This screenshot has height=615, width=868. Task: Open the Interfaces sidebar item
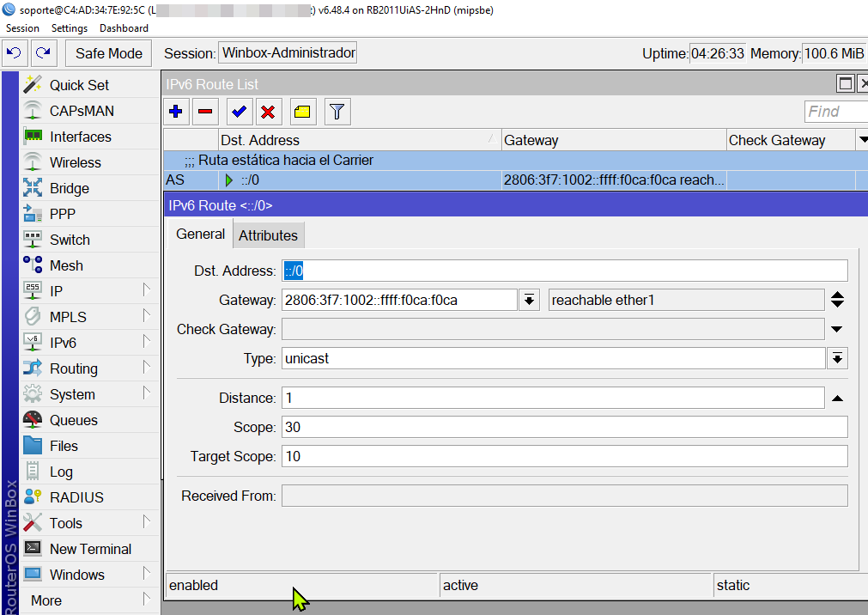coord(80,137)
